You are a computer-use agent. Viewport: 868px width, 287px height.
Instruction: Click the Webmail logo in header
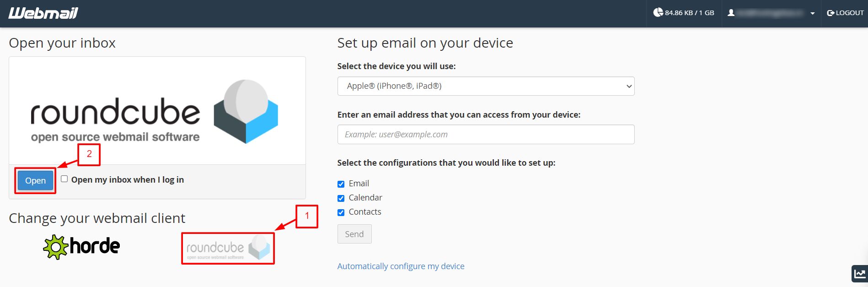tap(43, 13)
